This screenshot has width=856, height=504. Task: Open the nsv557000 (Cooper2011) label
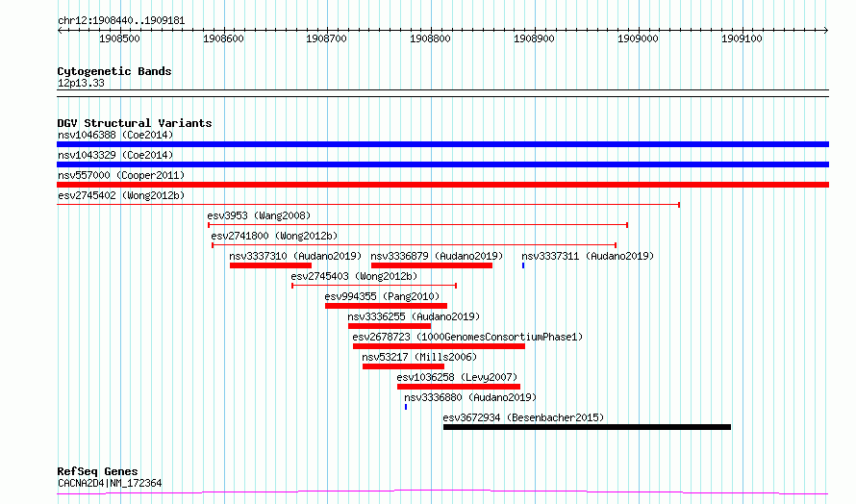point(121,175)
